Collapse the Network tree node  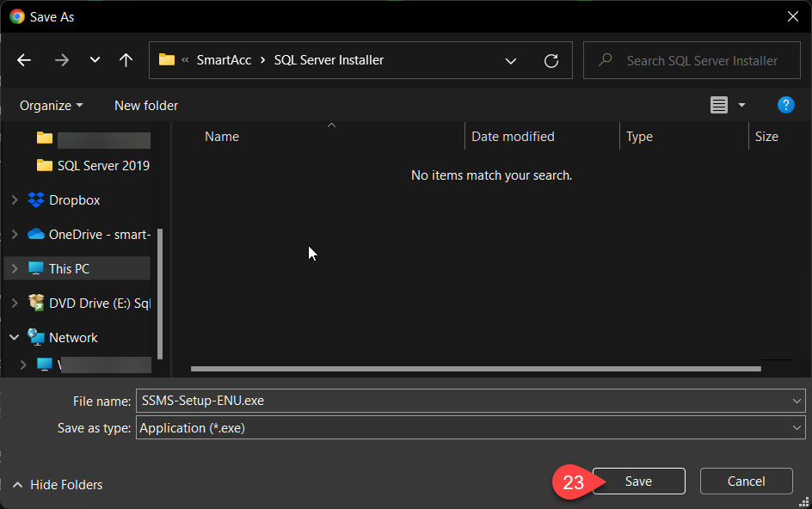pos(15,338)
